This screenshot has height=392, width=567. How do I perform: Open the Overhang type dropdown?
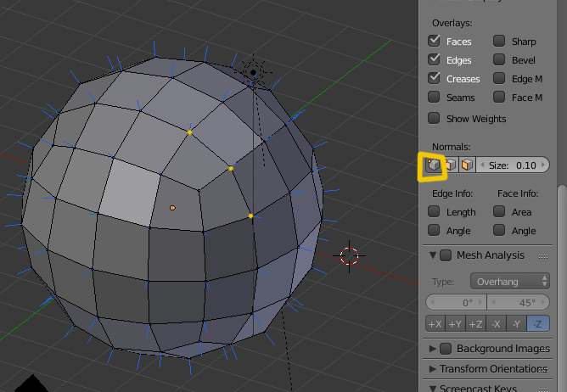[510, 282]
